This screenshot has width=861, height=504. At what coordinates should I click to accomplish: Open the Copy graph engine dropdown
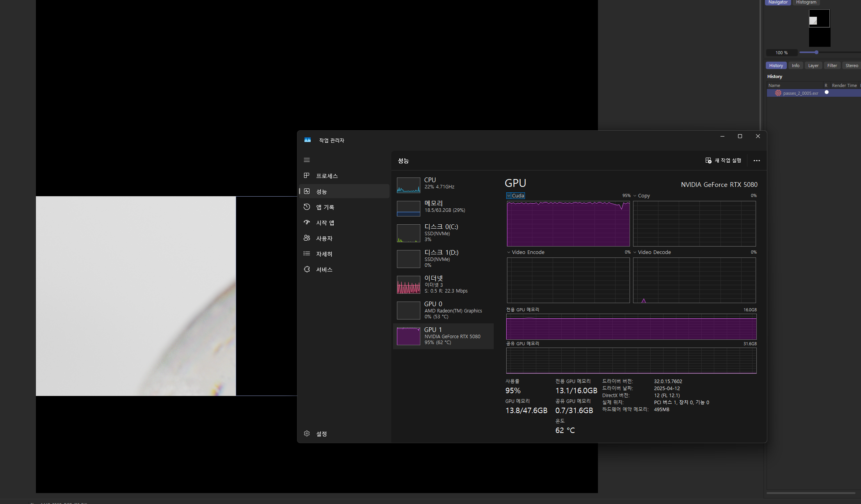(642, 196)
